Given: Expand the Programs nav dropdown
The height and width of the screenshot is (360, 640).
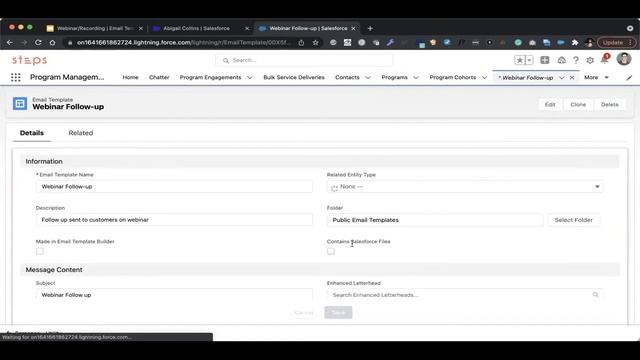Looking at the screenshot, I should (x=416, y=78).
